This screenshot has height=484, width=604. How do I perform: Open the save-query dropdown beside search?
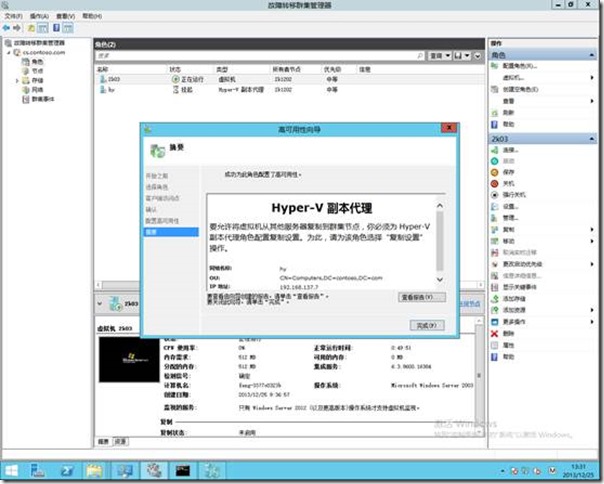[462, 56]
